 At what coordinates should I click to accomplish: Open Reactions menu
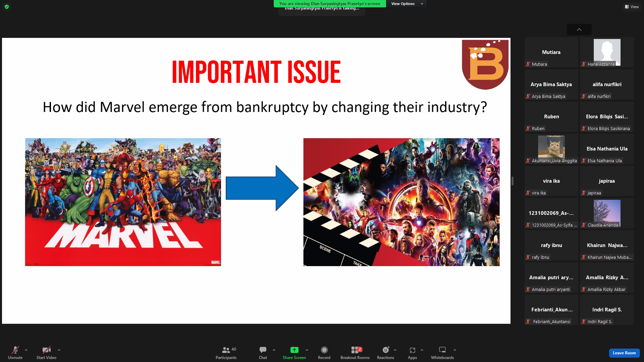[385, 353]
